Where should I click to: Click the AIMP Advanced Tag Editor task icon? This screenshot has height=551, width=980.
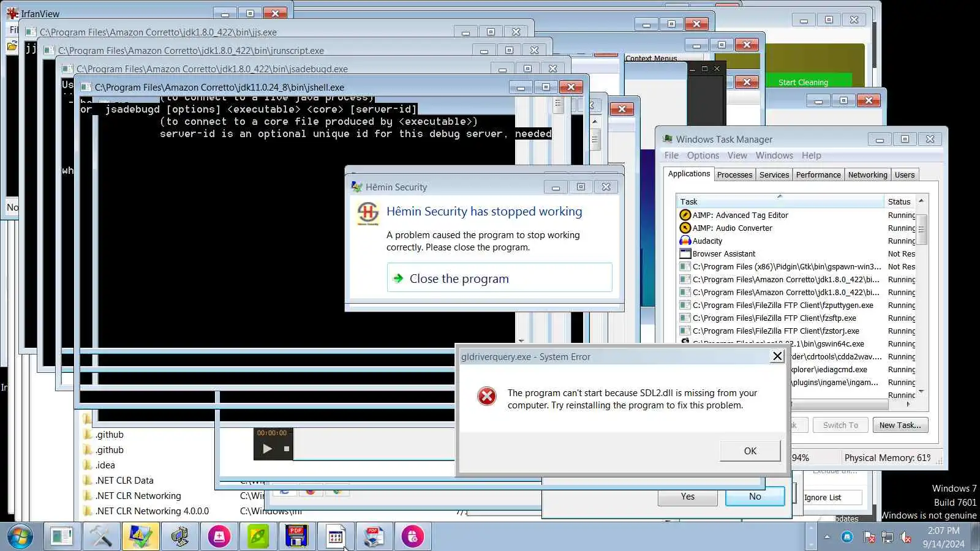[685, 215]
